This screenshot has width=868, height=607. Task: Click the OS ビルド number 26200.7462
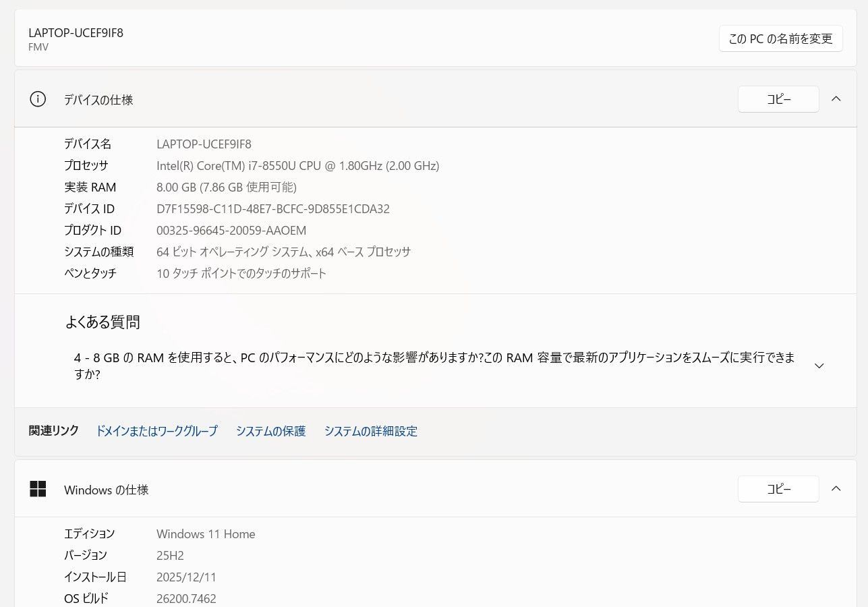coord(186,598)
